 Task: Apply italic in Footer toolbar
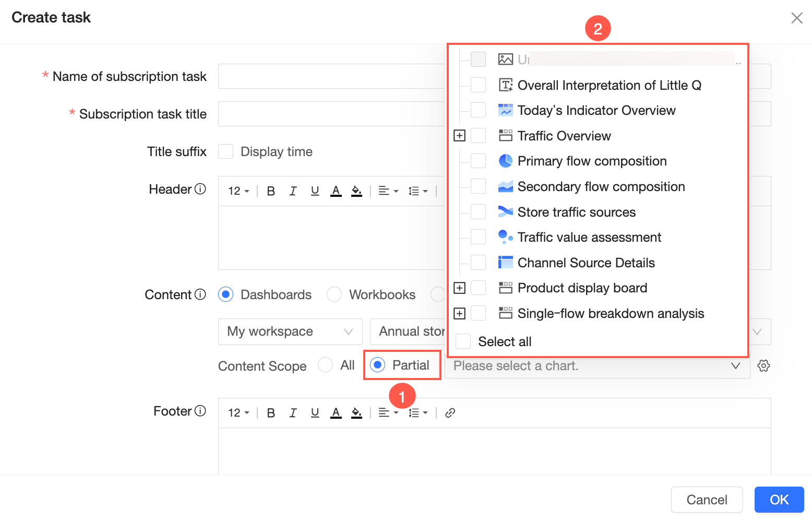coord(293,413)
